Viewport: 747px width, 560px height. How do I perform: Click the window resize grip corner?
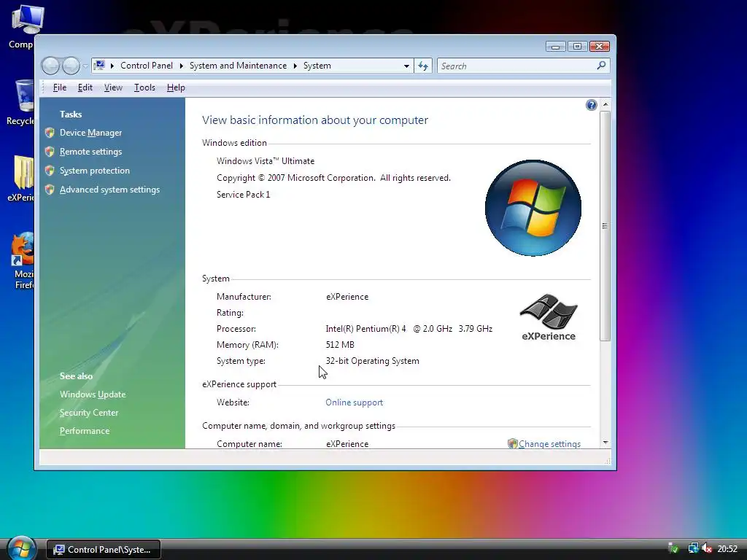(608, 461)
